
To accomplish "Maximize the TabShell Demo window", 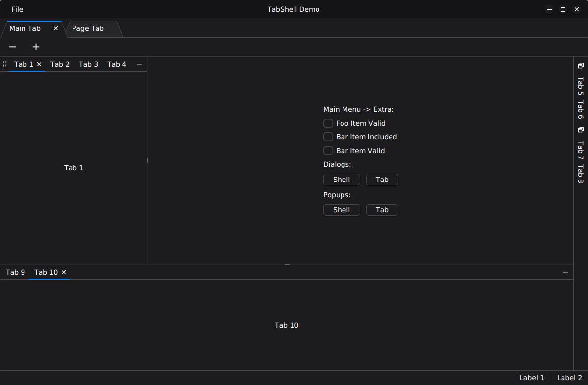I will tap(563, 9).
